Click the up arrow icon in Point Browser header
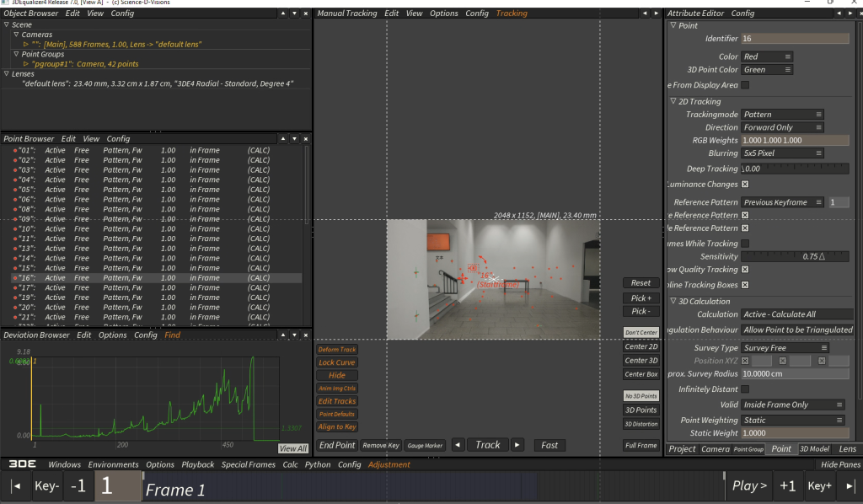This screenshot has width=863, height=504. click(x=281, y=139)
